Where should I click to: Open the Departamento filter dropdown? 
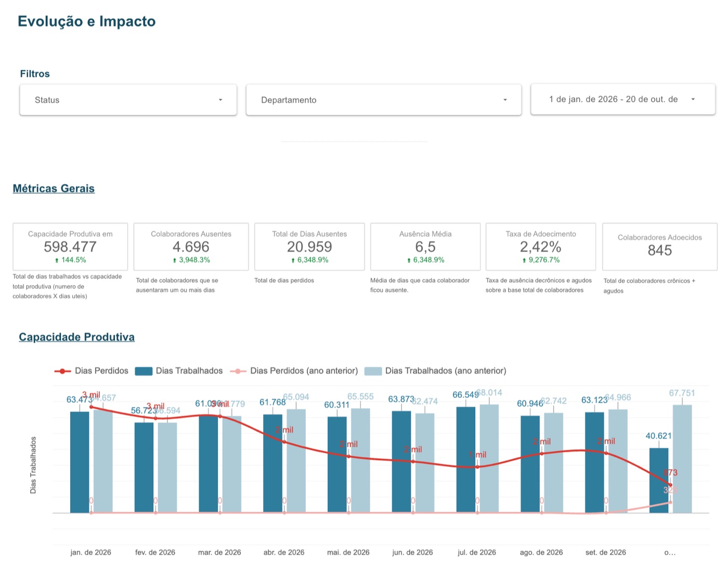pos(383,100)
